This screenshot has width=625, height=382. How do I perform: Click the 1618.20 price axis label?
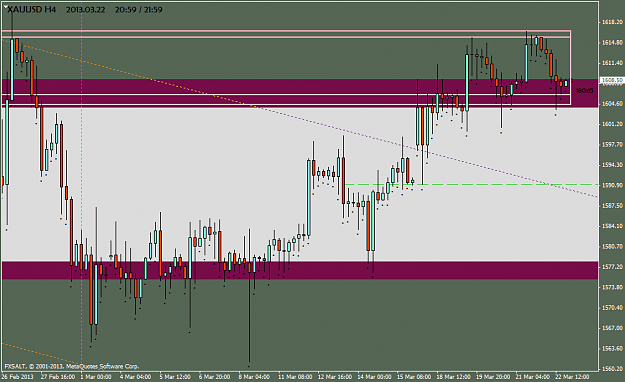tap(612, 22)
